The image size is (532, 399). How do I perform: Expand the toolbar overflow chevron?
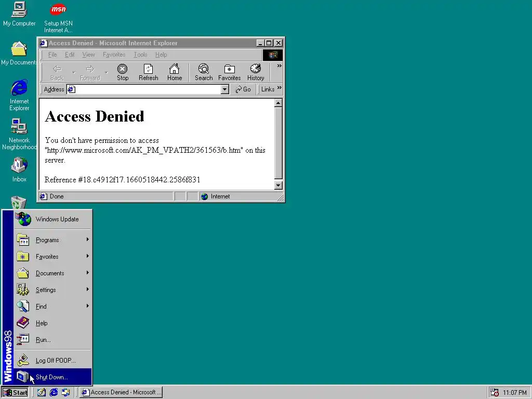click(279, 66)
